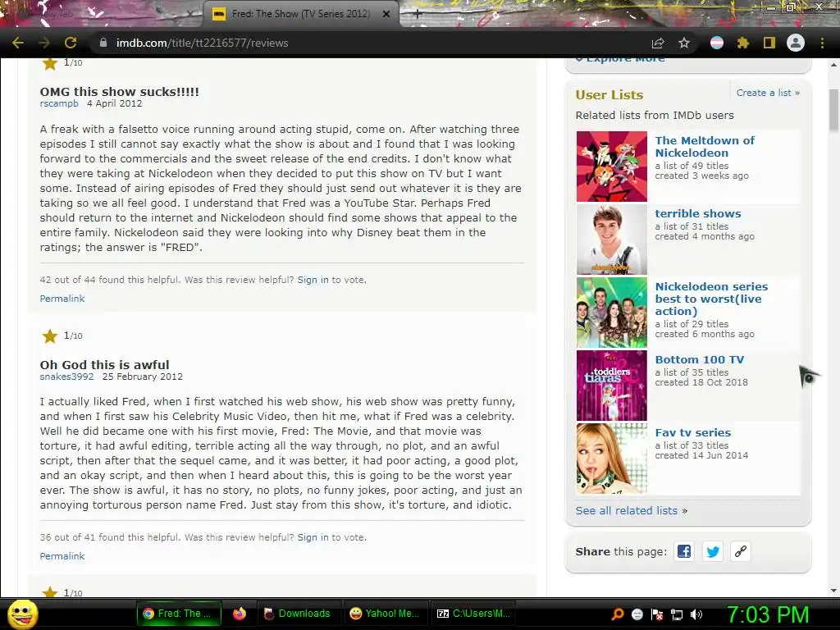Open Permalink for Oh God this is awful review
840x630 pixels.
(62, 556)
